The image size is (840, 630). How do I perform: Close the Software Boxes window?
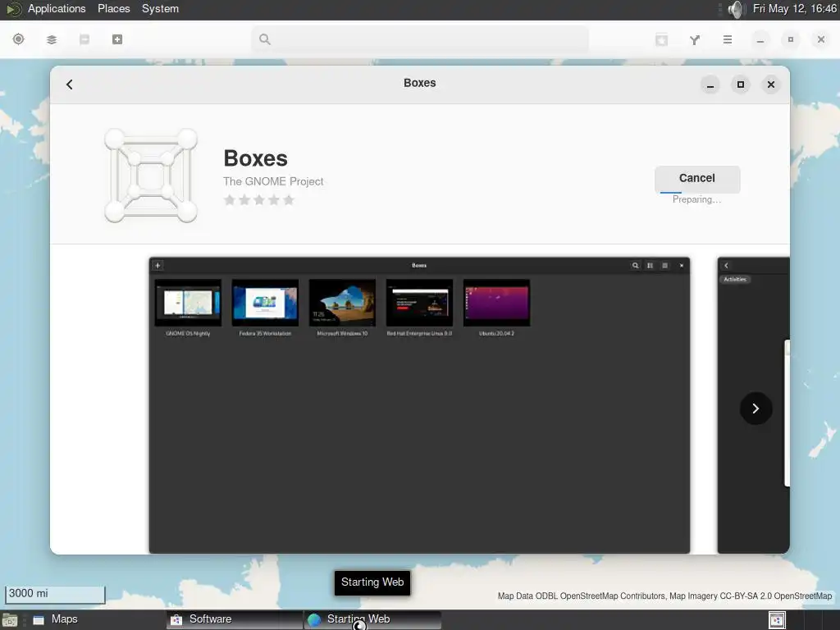(771, 84)
